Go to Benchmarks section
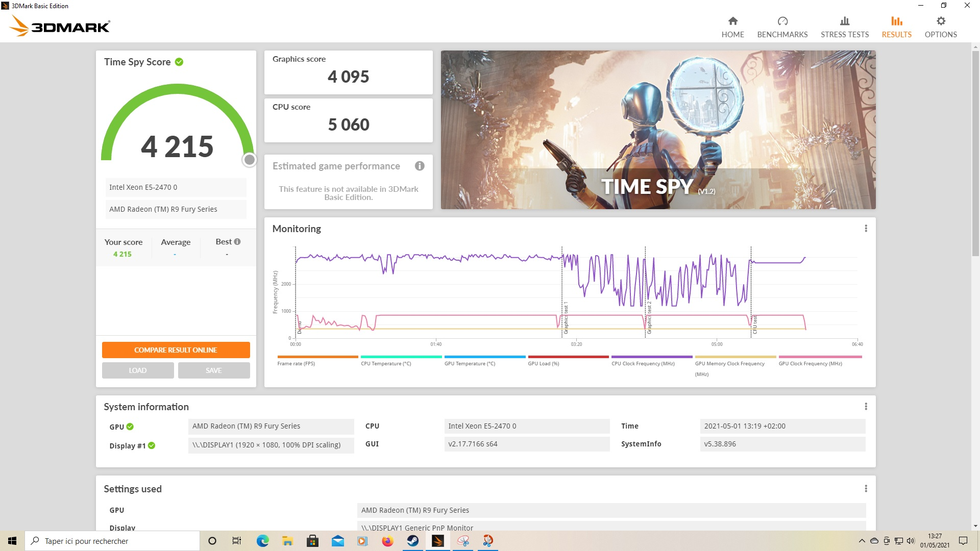The width and height of the screenshot is (980, 551). pyautogui.click(x=782, y=27)
